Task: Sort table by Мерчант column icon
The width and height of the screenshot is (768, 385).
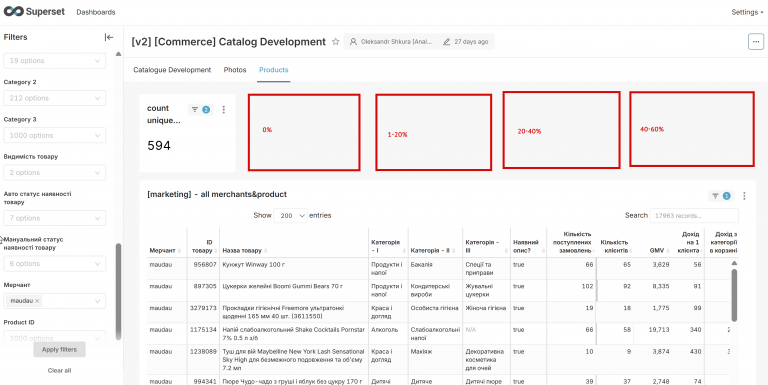Action: pos(179,251)
